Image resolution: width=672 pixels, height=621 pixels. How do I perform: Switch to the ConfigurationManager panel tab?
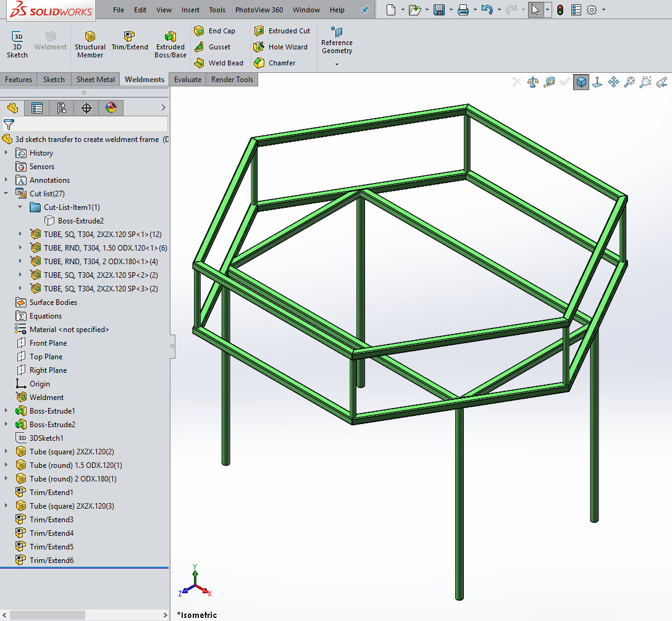click(62, 108)
